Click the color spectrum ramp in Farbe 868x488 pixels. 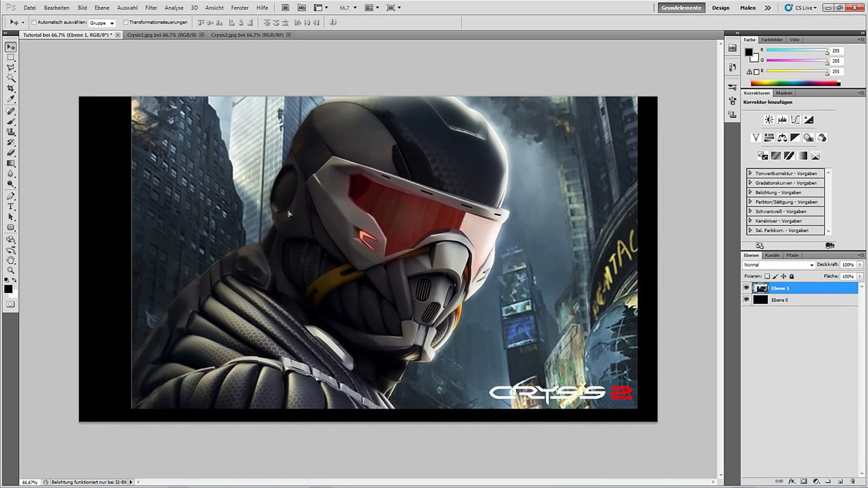(x=795, y=83)
